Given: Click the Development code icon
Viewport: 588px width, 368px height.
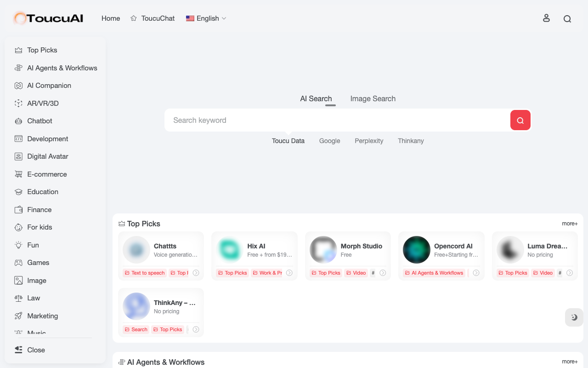Looking at the screenshot, I should pos(18,139).
